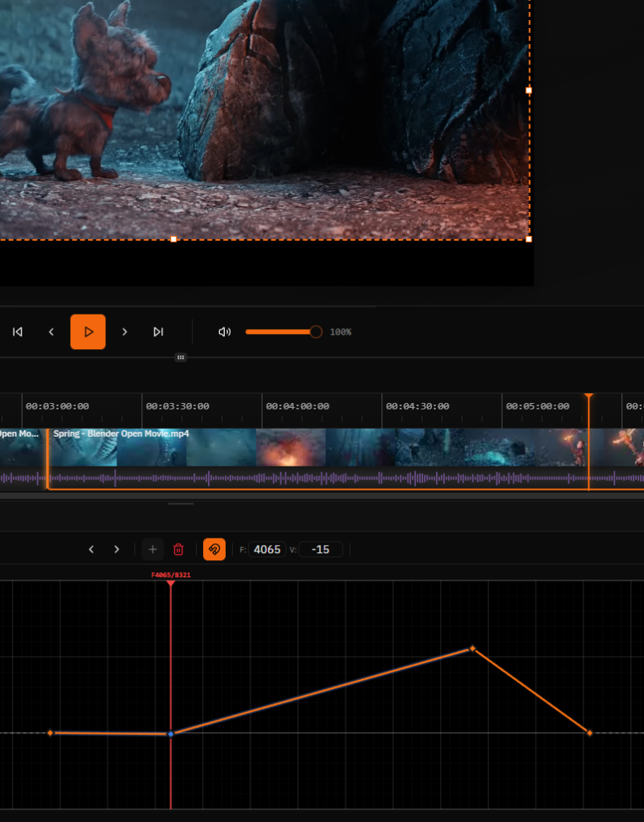This screenshot has height=822, width=644.
Task: Step back one frame in the player
Action: (x=51, y=332)
